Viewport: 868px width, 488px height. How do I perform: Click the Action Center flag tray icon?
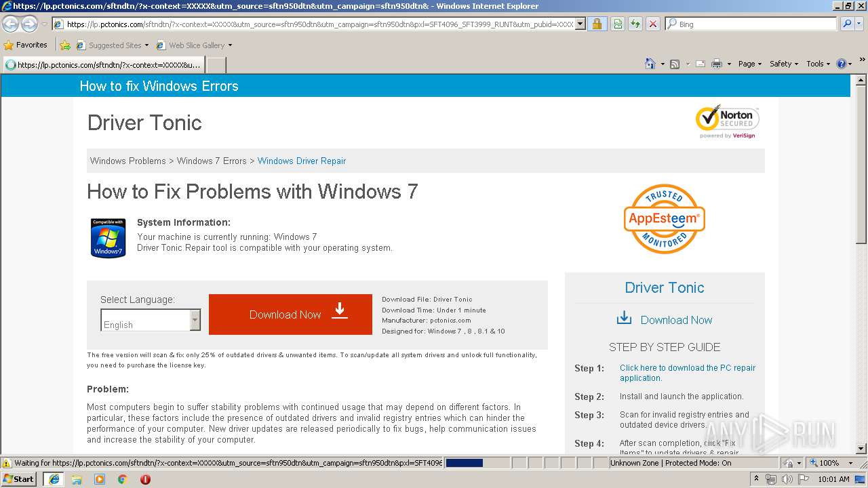pos(804,479)
